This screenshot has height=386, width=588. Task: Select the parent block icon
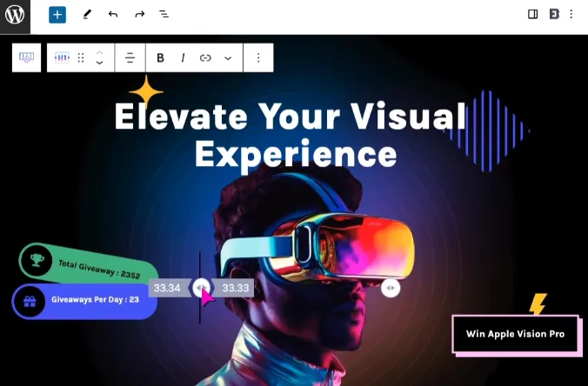[26, 57]
